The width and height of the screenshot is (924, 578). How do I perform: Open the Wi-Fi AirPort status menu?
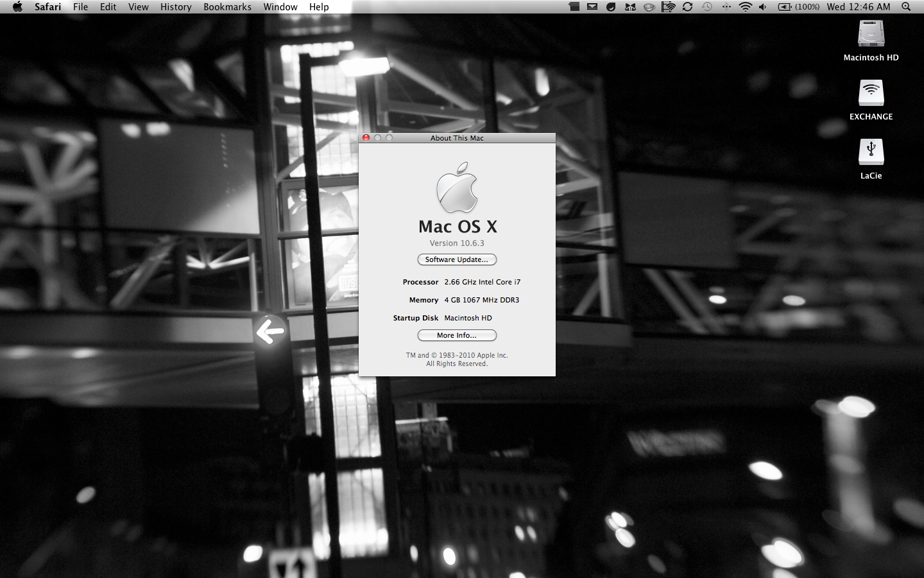[745, 6]
